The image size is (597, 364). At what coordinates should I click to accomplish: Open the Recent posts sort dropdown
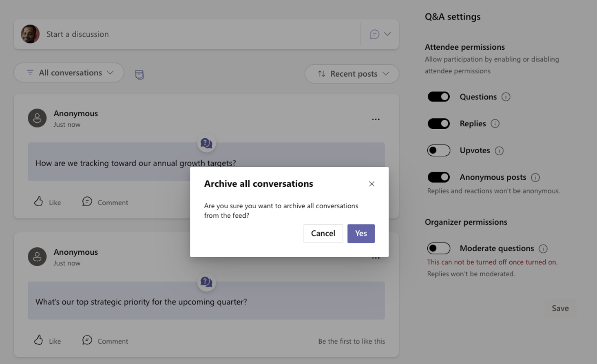click(352, 74)
